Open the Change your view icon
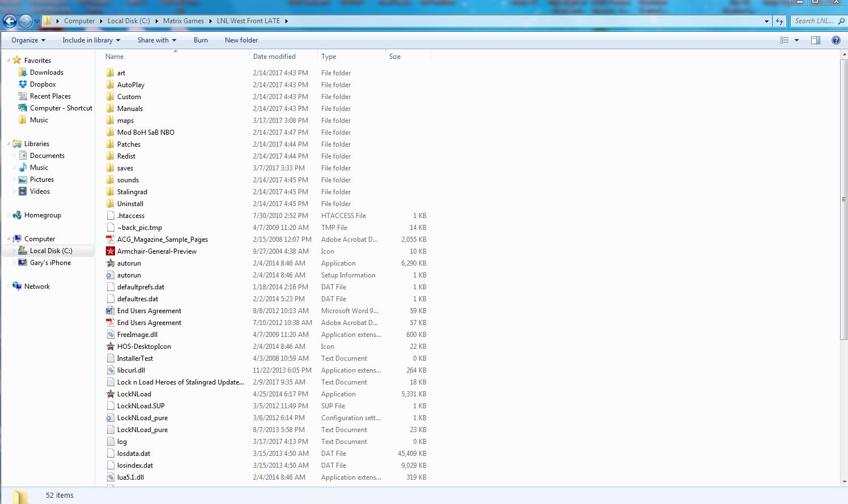Image resolution: width=848 pixels, height=504 pixels. 785,40
